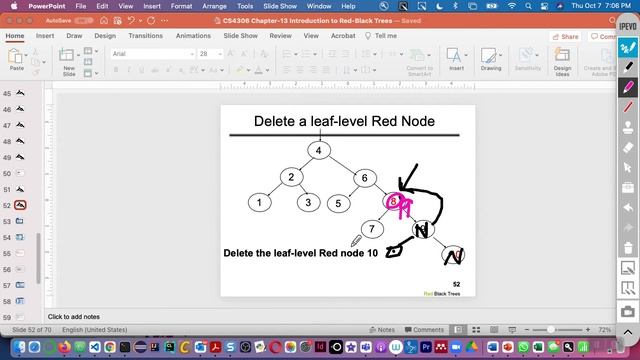The image size is (640, 360).
Task: Open the Design ribbon tab
Action: coord(105,36)
